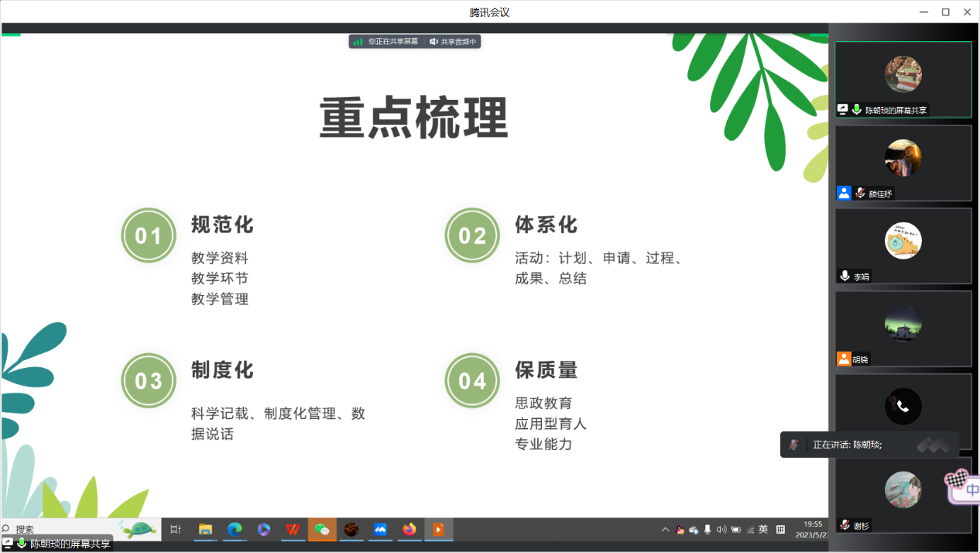Click the network Wi-Fi tray icon
The width and height of the screenshot is (980, 553).
750,530
